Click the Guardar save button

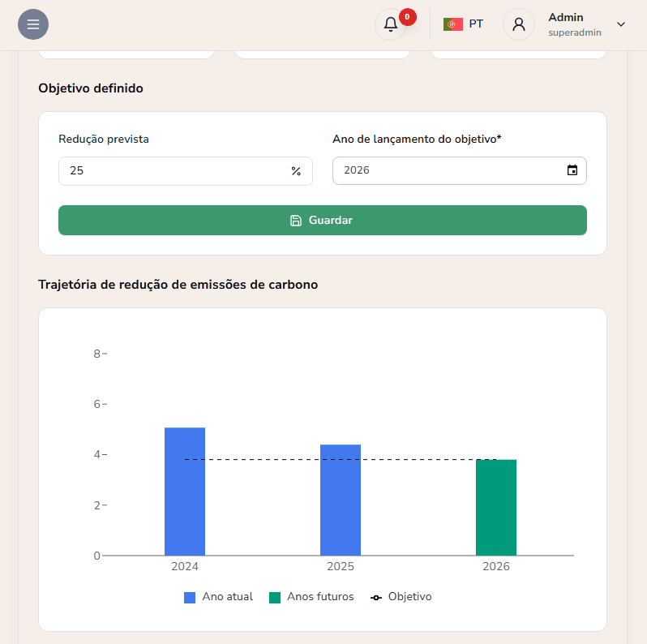coord(322,220)
